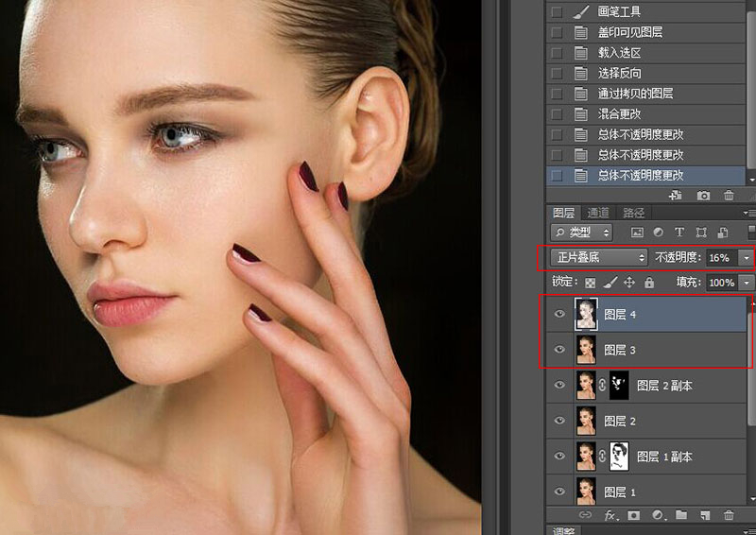Click the 100% fill value field
The image size is (756, 535).
(722, 283)
